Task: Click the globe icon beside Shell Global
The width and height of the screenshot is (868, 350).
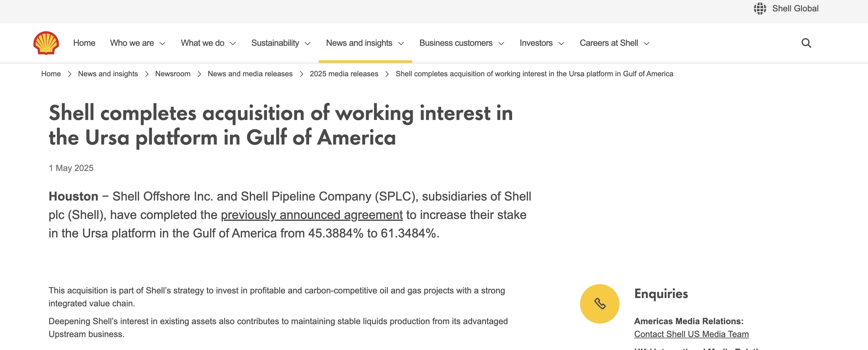Action: pos(760,8)
